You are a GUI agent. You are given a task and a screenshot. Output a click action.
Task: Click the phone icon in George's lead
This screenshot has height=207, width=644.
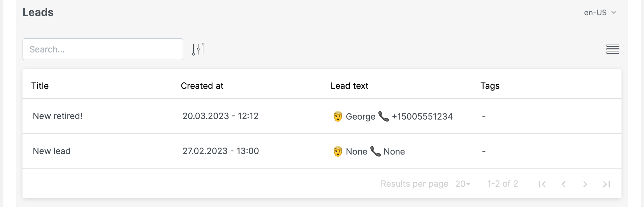[x=383, y=116]
